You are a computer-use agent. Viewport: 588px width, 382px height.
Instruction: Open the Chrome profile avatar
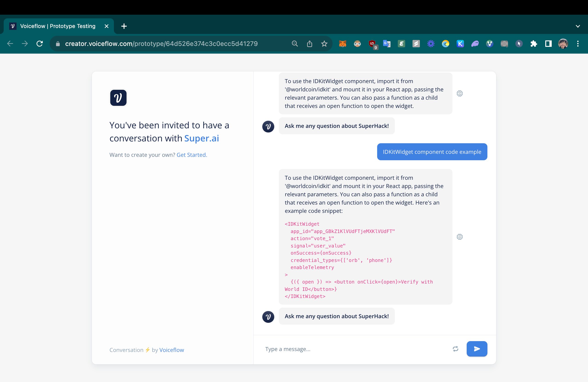point(563,44)
